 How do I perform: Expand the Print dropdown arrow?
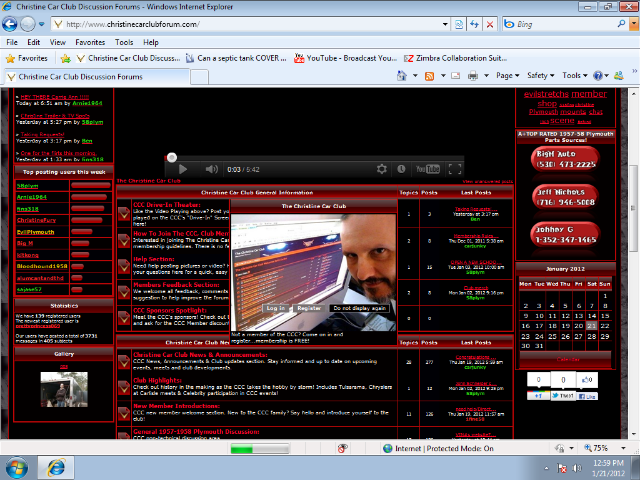pyautogui.click(x=486, y=76)
